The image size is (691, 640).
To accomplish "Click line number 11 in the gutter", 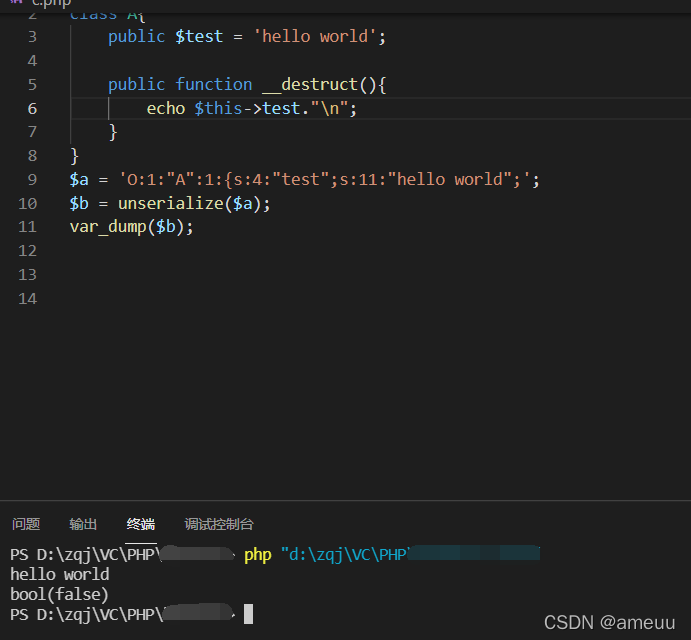I will [x=28, y=227].
